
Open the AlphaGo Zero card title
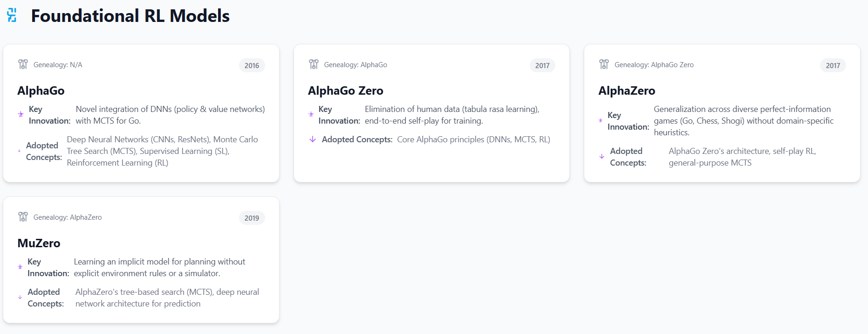(x=345, y=90)
